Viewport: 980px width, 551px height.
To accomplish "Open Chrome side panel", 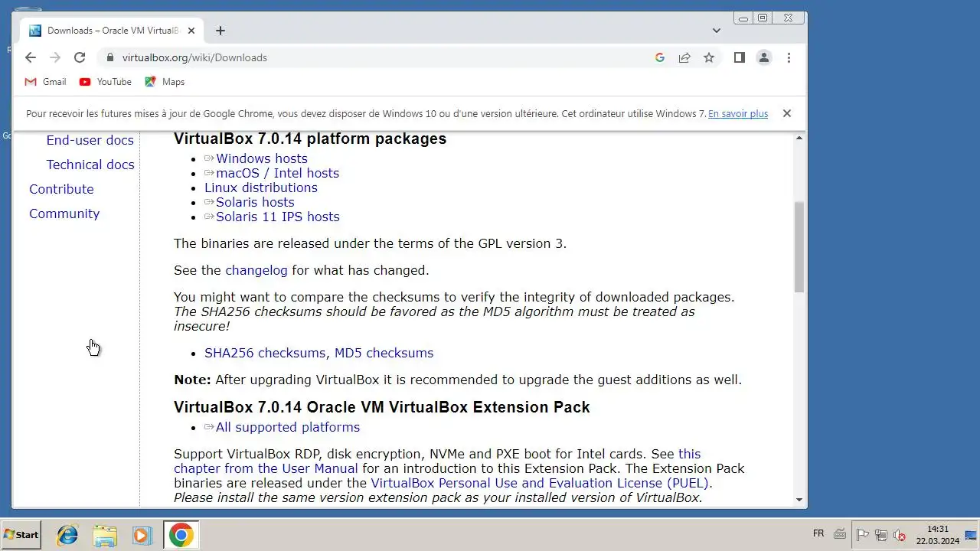I will [739, 57].
